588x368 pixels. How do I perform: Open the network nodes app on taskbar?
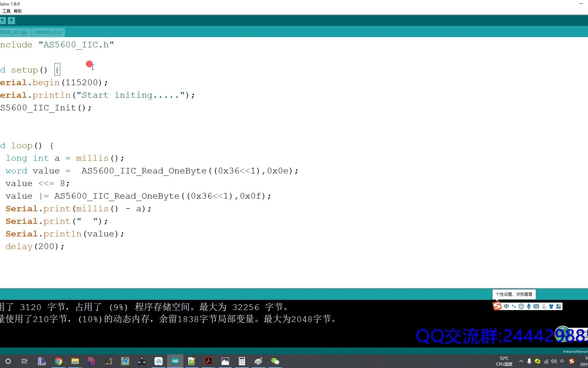tap(142, 361)
